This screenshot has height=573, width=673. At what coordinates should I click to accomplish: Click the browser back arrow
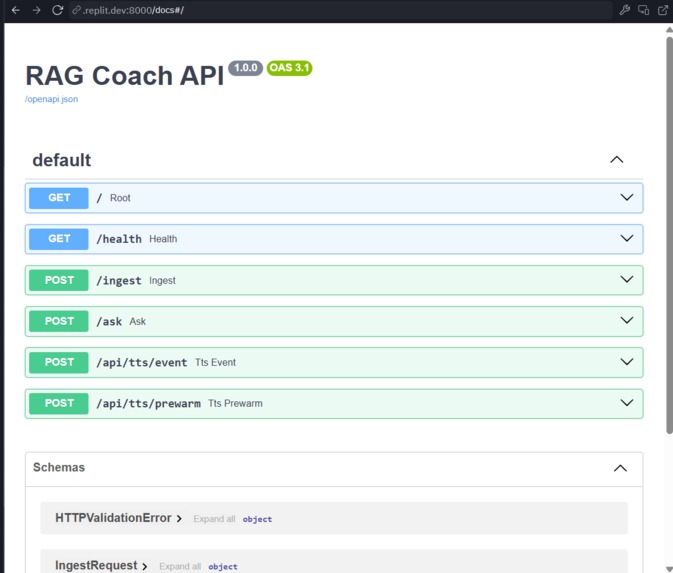pyautogui.click(x=15, y=10)
